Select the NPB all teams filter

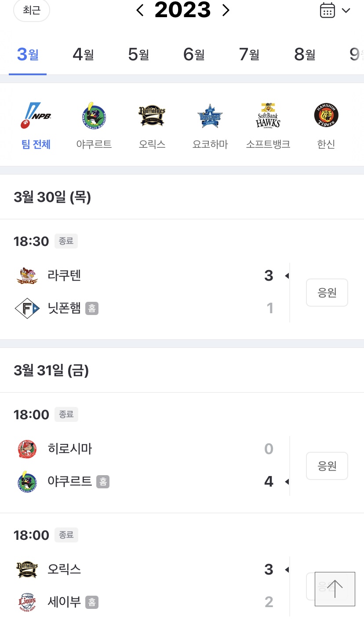(x=36, y=117)
